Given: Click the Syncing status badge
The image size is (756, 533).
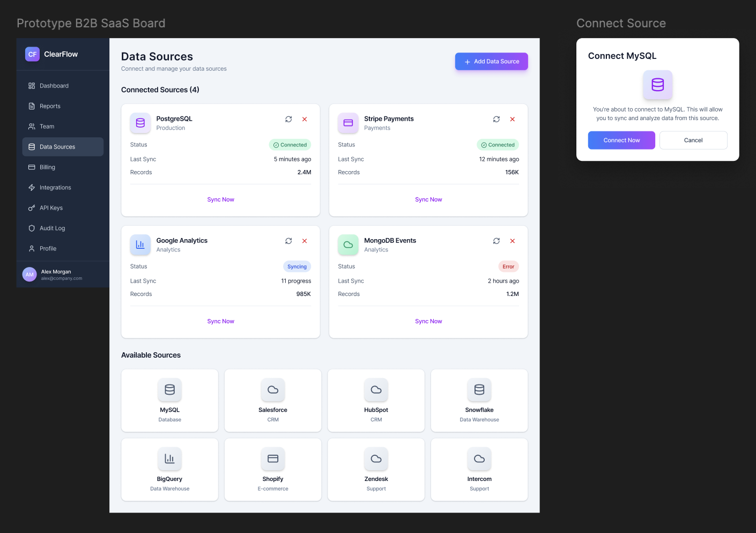Looking at the screenshot, I should tap(297, 266).
